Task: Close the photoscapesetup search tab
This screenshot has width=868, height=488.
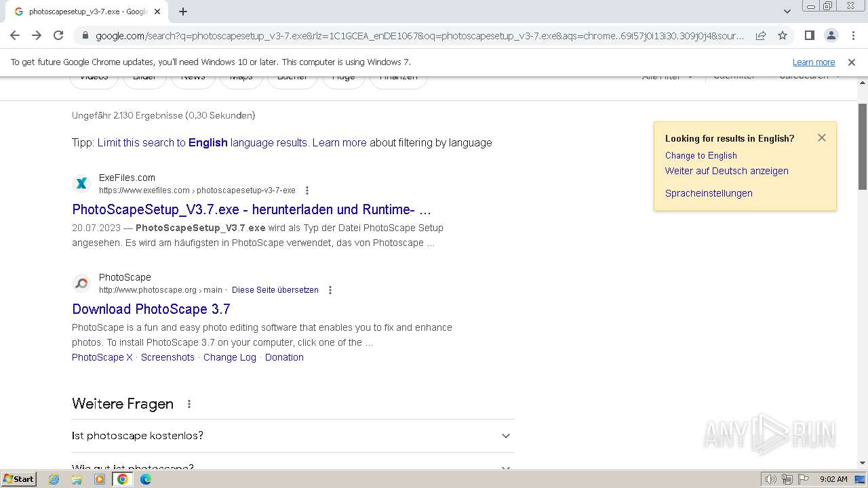Action: 157,12
